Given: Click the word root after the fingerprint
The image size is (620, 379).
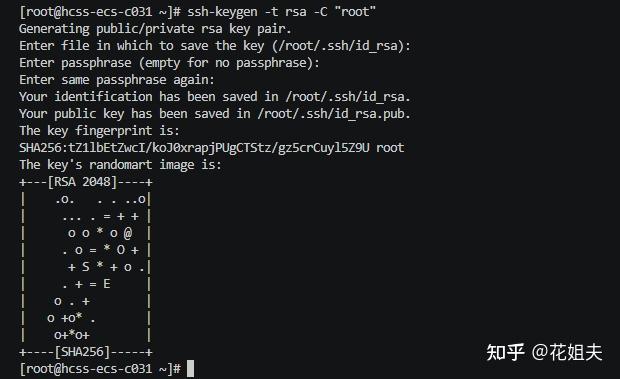Looking at the screenshot, I should tap(390, 148).
